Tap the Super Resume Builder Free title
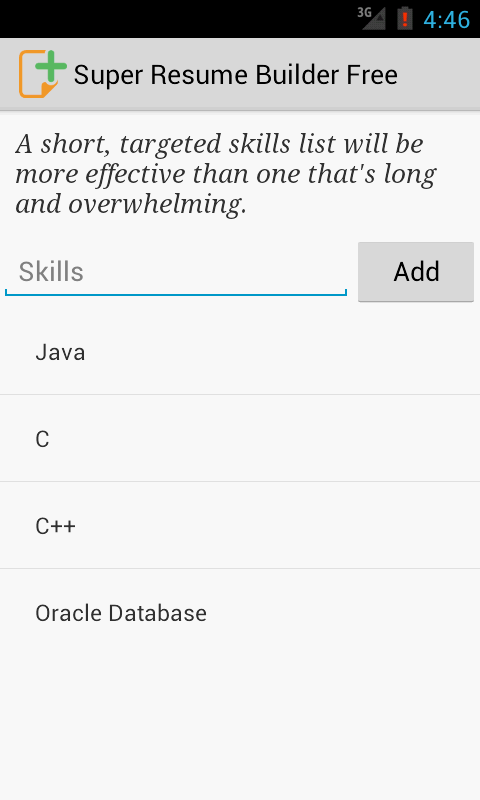Image resolution: width=480 pixels, height=800 pixels. 236,75
